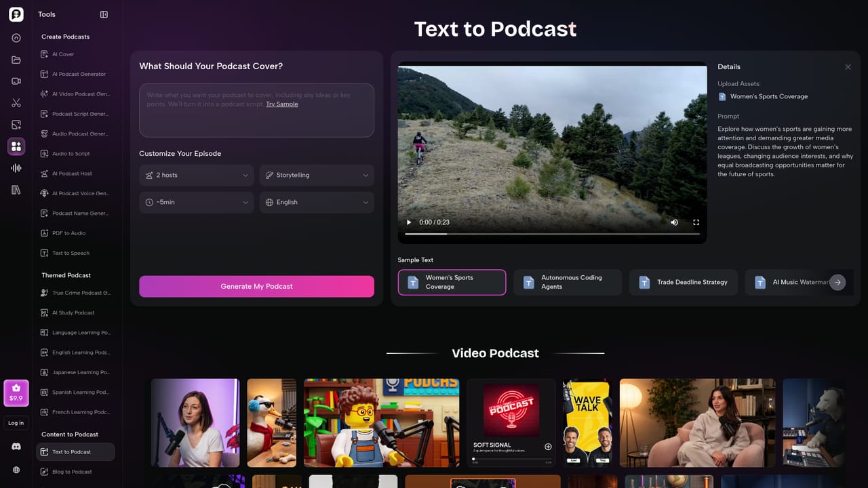Click the plus icon on the Soft Signal card
868x488 pixels.
(548, 447)
